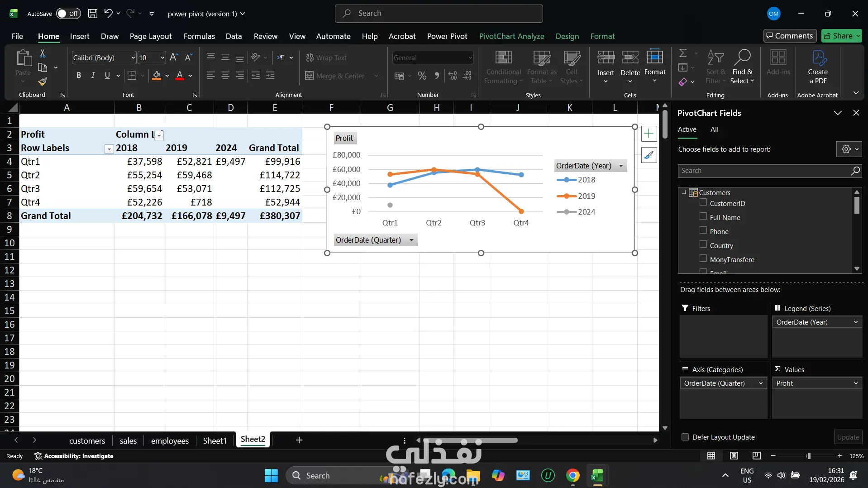
Task: Toggle Underline formatting
Action: [x=107, y=76]
